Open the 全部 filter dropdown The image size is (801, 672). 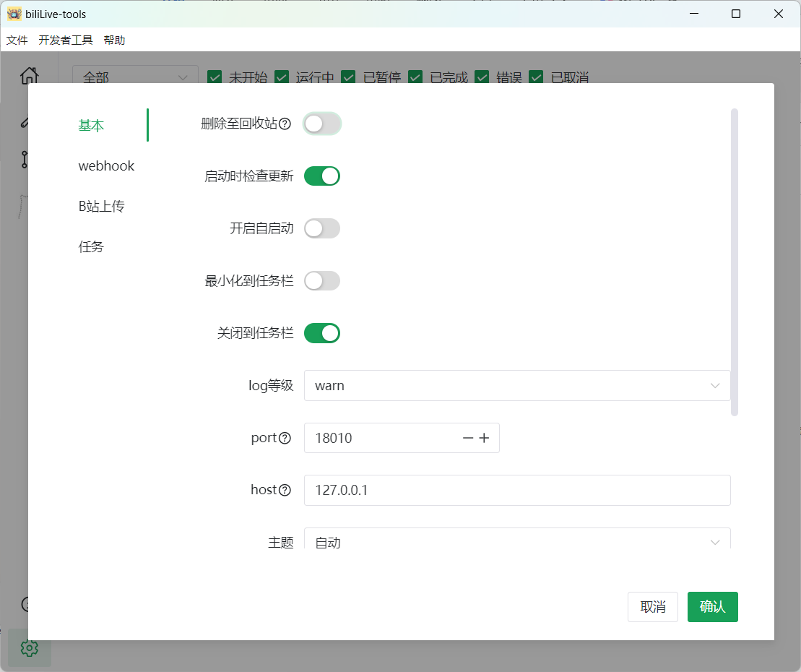[135, 76]
